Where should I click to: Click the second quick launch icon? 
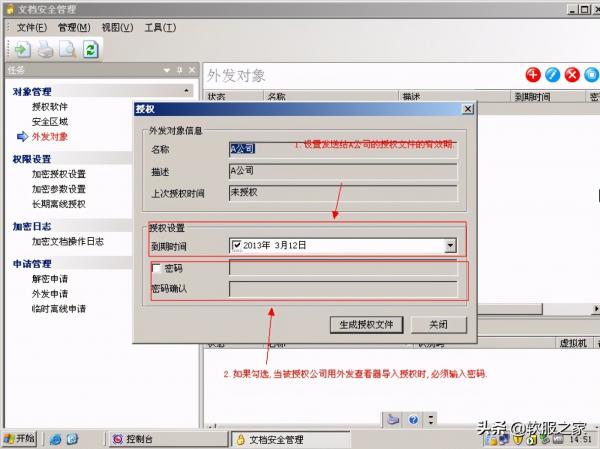pyautogui.click(x=73, y=439)
